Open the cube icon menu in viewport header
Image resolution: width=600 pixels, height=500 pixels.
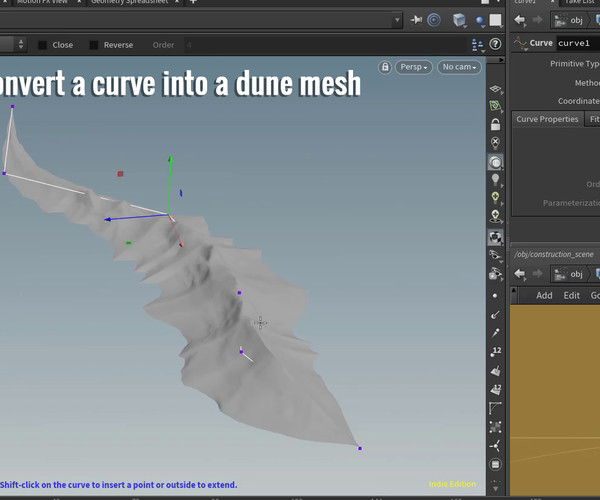click(x=459, y=20)
